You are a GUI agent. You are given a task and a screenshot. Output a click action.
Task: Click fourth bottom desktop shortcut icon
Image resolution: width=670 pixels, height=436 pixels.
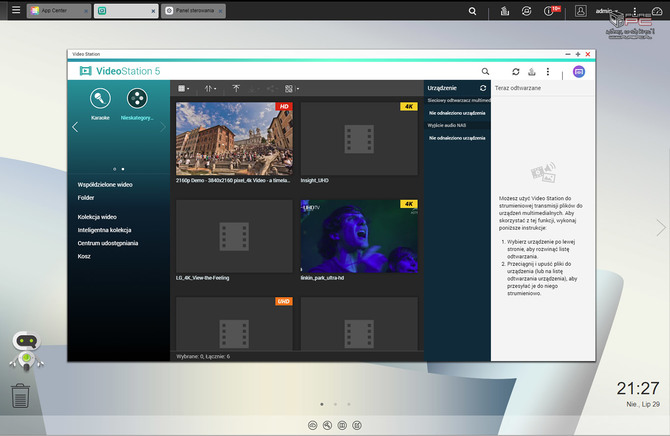357,425
